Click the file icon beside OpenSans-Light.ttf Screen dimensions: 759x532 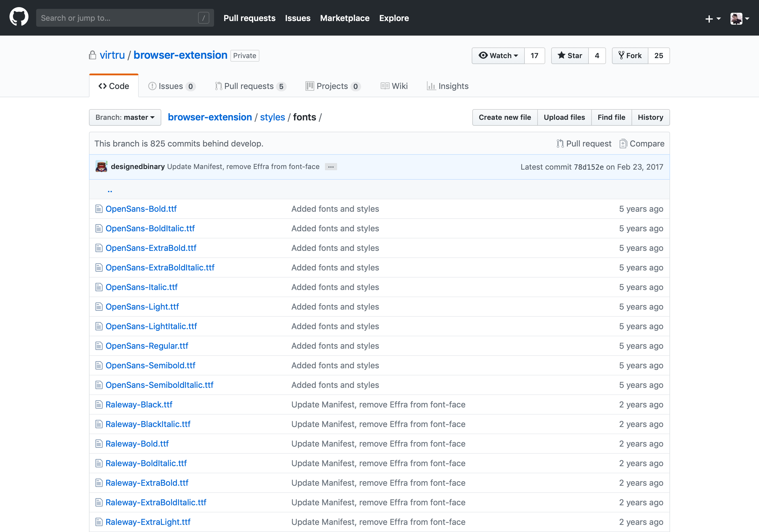99,307
